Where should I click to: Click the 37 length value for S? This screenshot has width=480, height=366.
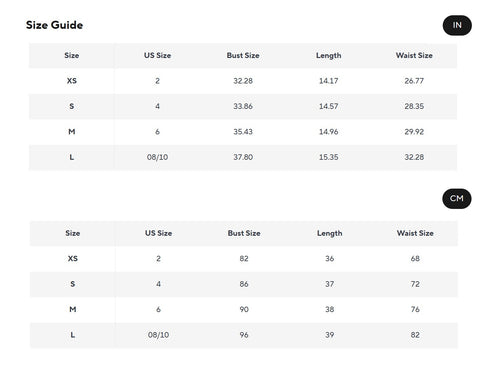tap(330, 284)
